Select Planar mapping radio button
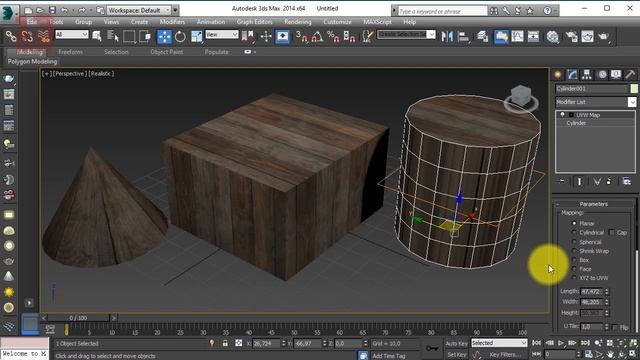This screenshot has width=640, height=360. [574, 223]
